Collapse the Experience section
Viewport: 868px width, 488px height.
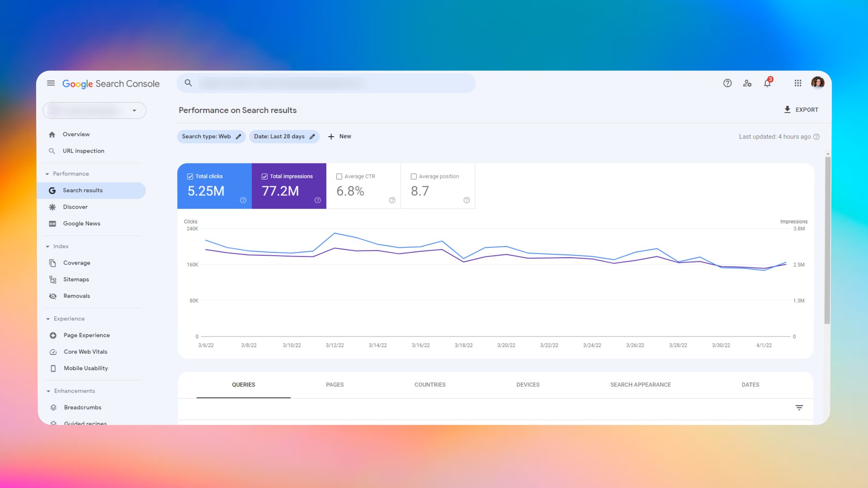(48, 319)
